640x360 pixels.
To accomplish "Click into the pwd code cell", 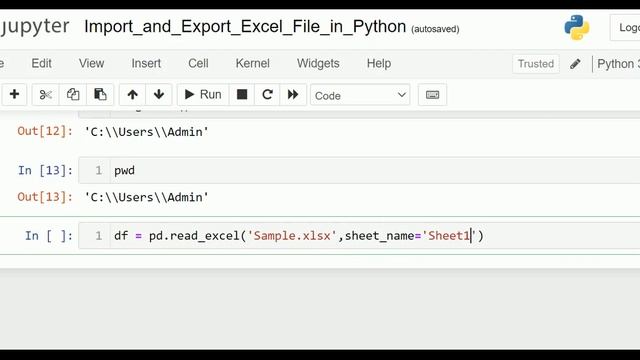I will click(359, 170).
